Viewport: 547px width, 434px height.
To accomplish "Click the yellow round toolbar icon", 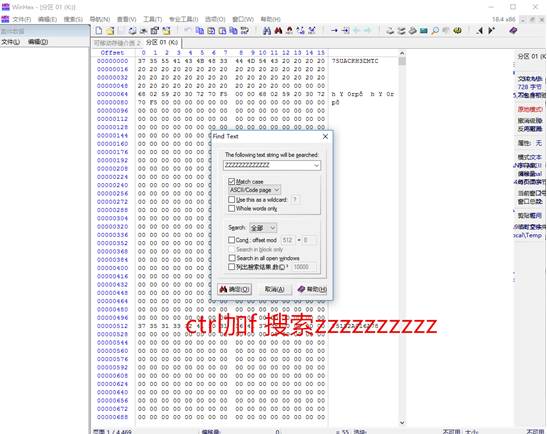I will [x=457, y=31].
